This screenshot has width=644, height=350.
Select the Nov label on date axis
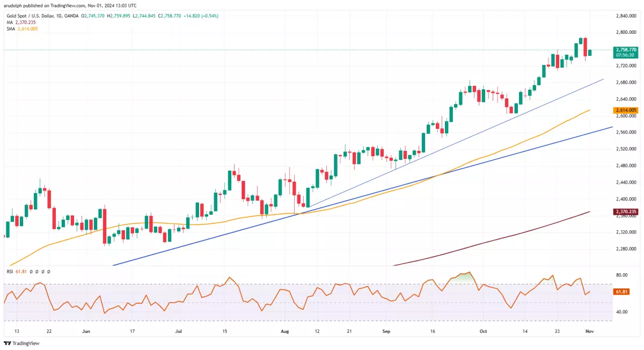pyautogui.click(x=589, y=332)
